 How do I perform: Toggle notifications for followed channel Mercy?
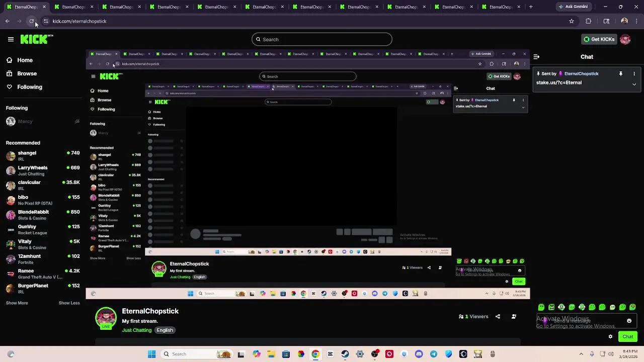pyautogui.click(x=77, y=121)
